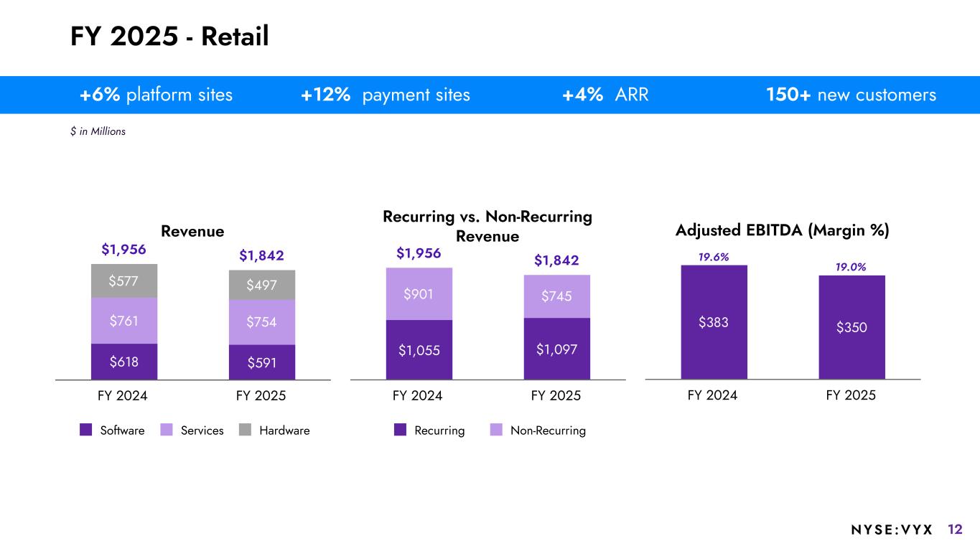
Task: Click the Software legend color swatch
Action: (86, 430)
